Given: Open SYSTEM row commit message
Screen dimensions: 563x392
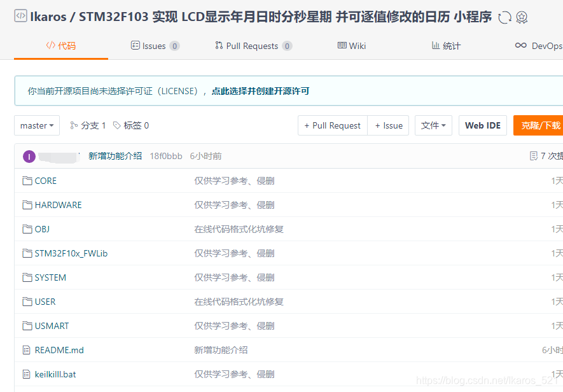Looking at the screenshot, I should click(x=234, y=277).
